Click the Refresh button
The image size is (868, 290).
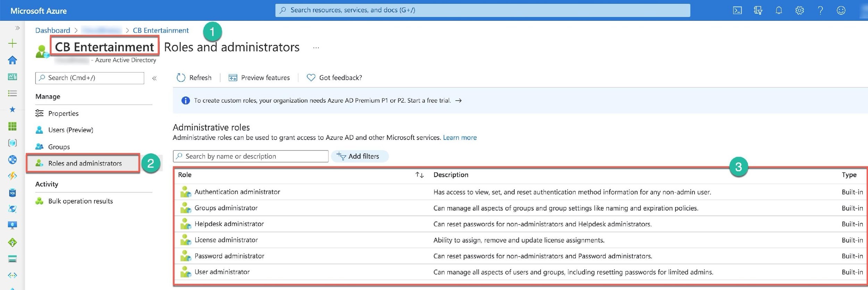tap(194, 78)
